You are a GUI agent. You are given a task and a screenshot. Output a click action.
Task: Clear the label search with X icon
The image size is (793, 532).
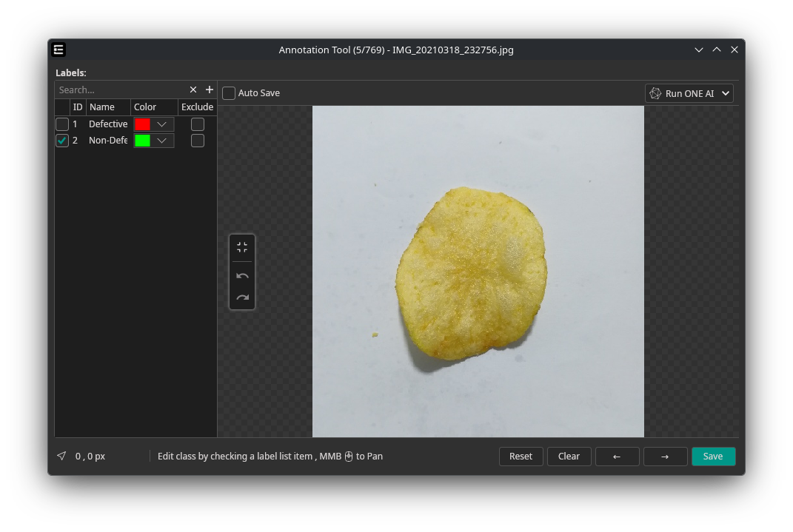click(x=193, y=90)
